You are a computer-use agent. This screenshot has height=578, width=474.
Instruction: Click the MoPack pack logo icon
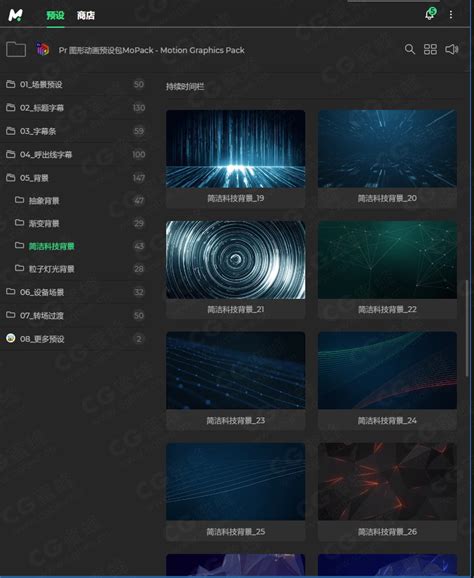coord(43,49)
